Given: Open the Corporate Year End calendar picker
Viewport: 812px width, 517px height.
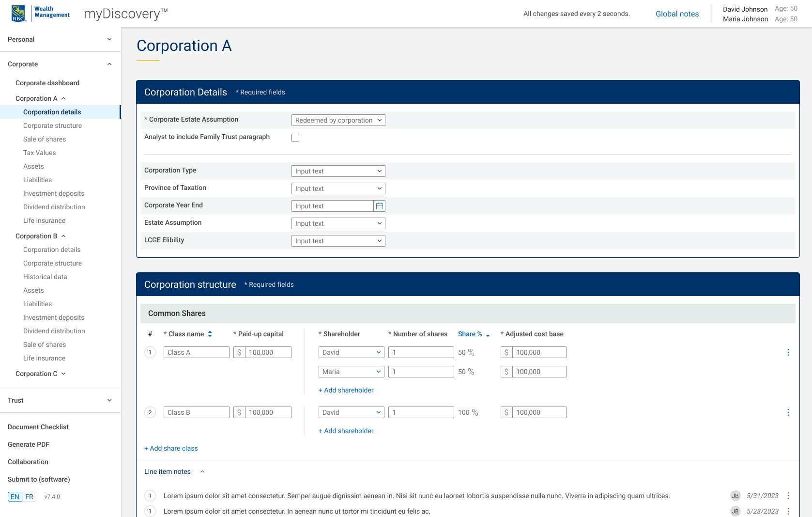Looking at the screenshot, I should (380, 206).
